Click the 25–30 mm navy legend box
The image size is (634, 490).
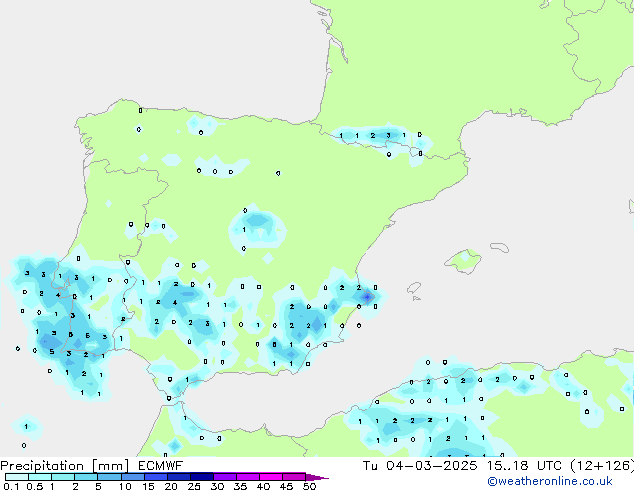tap(201, 477)
